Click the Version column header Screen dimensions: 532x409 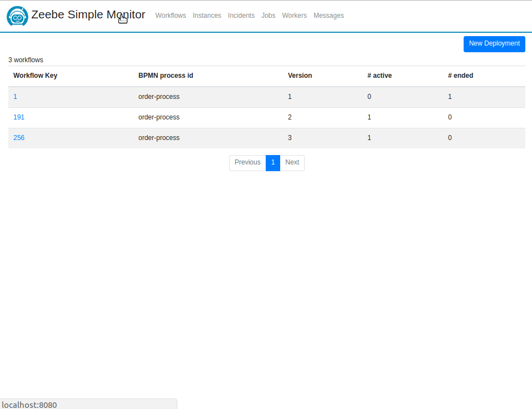[x=300, y=76]
